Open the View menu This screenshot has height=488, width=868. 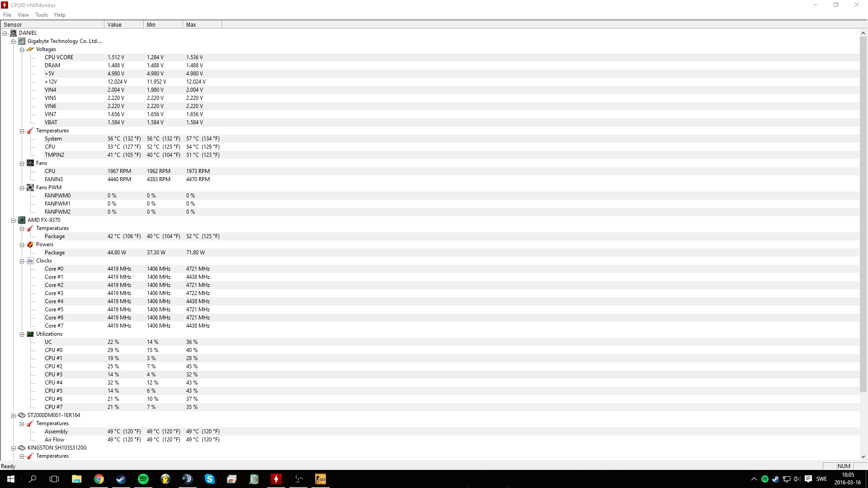tap(23, 15)
